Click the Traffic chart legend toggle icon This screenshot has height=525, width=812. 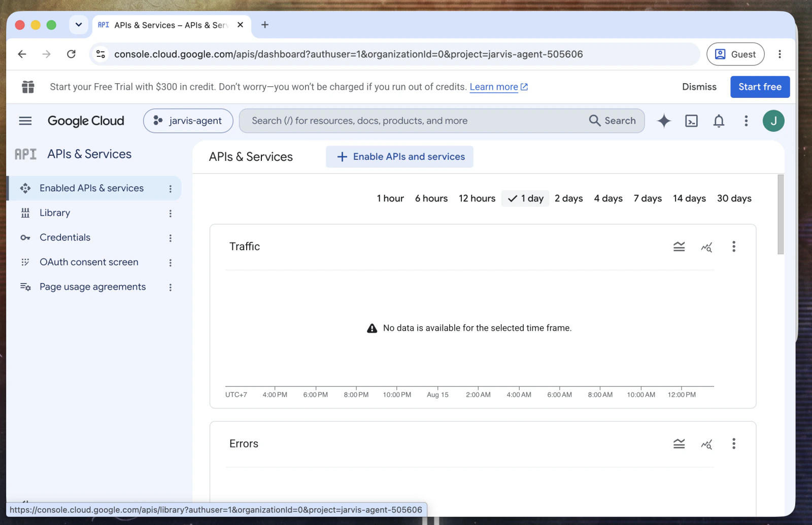coord(679,247)
